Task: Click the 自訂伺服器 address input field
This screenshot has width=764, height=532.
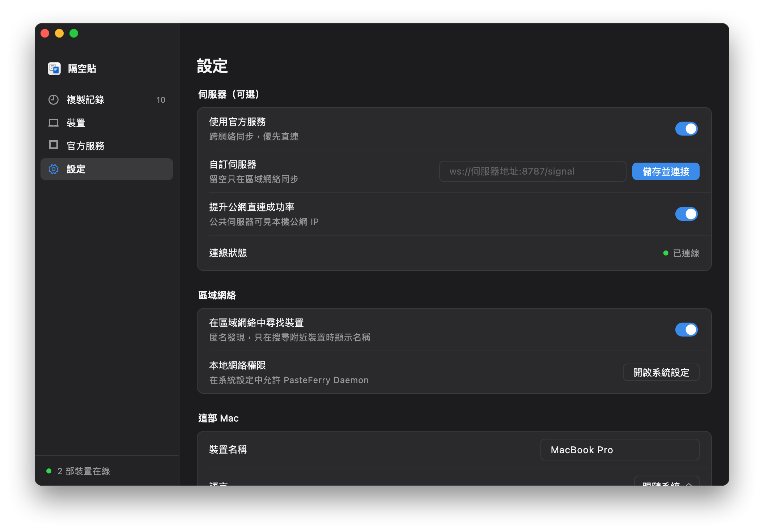Action: [x=532, y=171]
